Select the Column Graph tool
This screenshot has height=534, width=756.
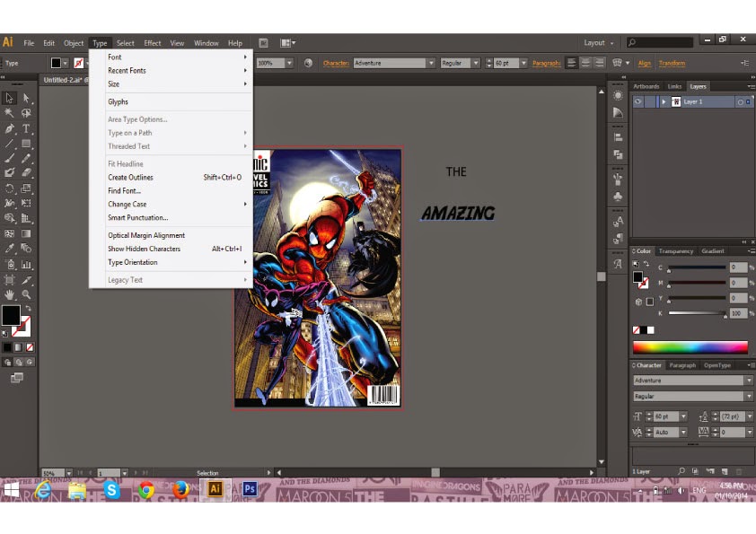(x=26, y=264)
